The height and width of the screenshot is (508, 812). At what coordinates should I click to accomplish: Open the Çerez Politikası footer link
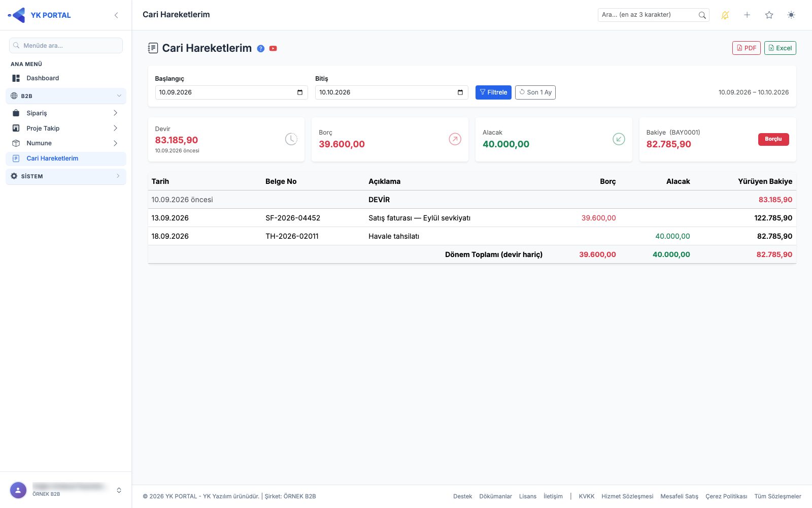point(726,496)
